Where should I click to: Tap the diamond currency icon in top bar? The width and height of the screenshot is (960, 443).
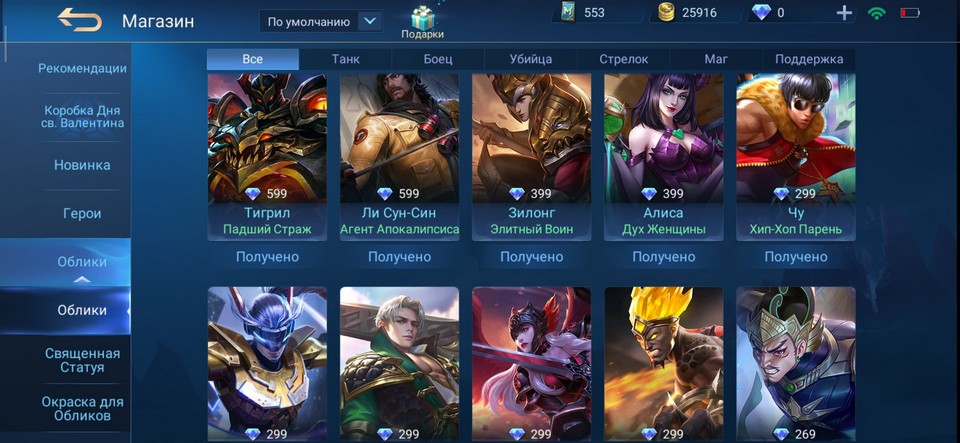tap(761, 12)
